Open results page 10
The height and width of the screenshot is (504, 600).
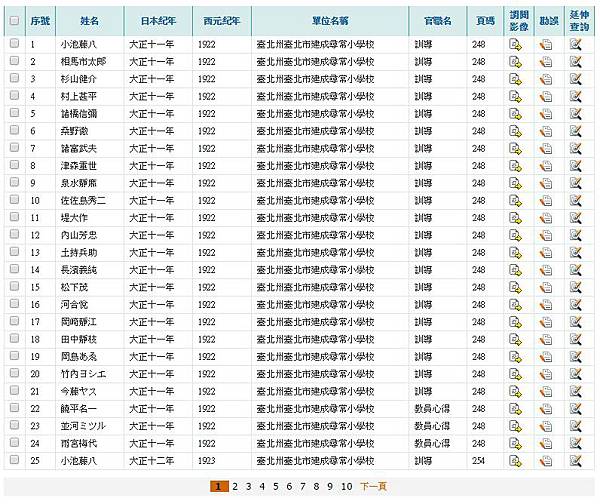click(x=347, y=487)
